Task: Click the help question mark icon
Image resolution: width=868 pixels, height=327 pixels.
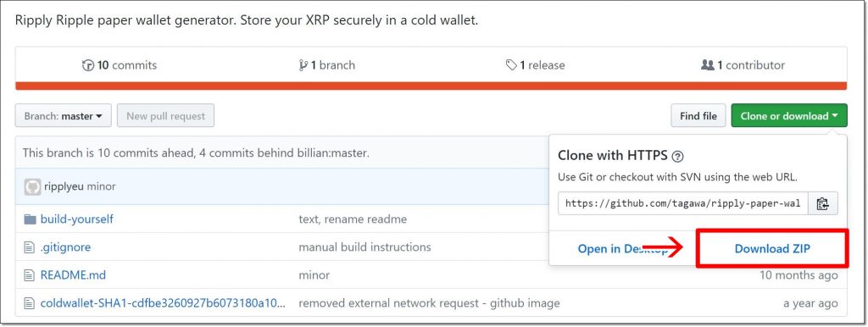Action: point(677,157)
